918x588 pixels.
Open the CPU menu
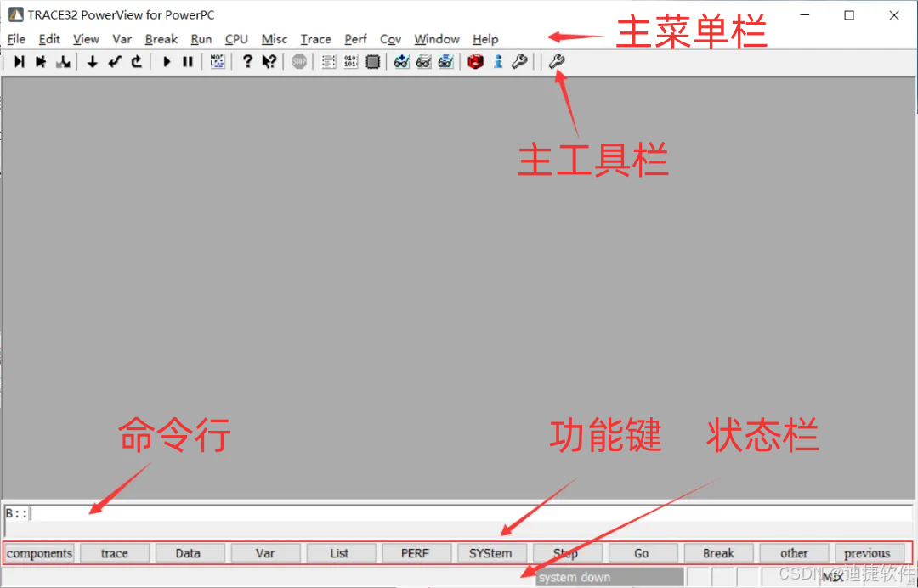point(236,39)
